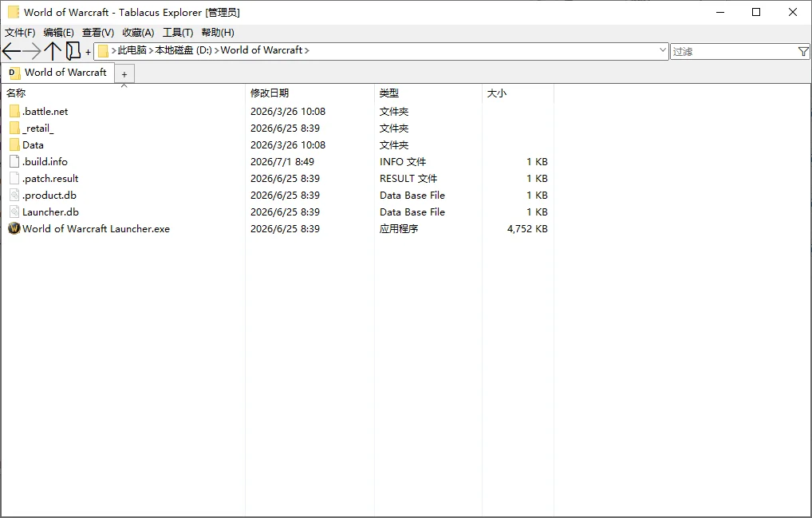Image resolution: width=812 pixels, height=518 pixels.
Task: Click the drive icon on World of Warcraft tab
Action: tap(15, 73)
